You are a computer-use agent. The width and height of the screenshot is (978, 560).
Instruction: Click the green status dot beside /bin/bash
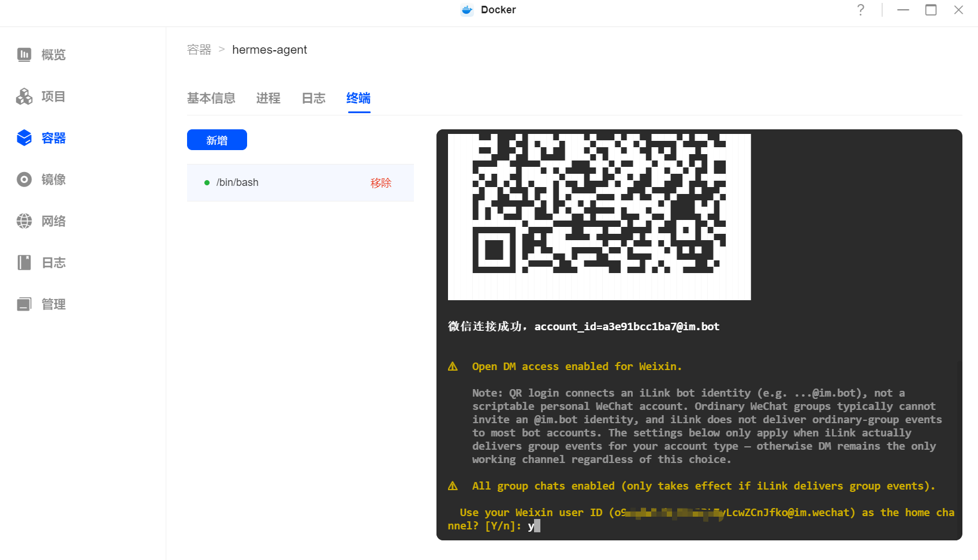click(207, 182)
